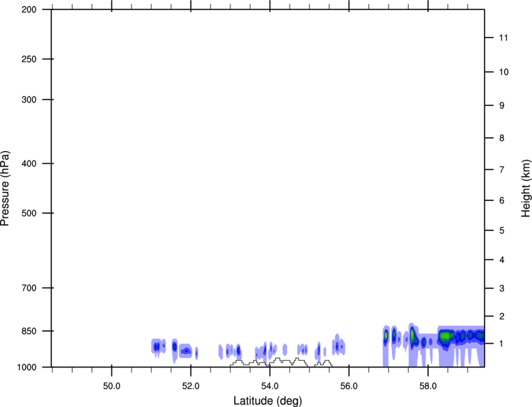Click height tick label 10

pos(504,72)
